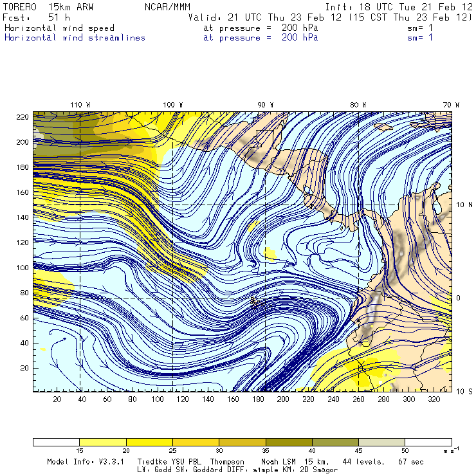Click the horizontal-axis tick label '140'
476x476 pixels.
point(208,399)
